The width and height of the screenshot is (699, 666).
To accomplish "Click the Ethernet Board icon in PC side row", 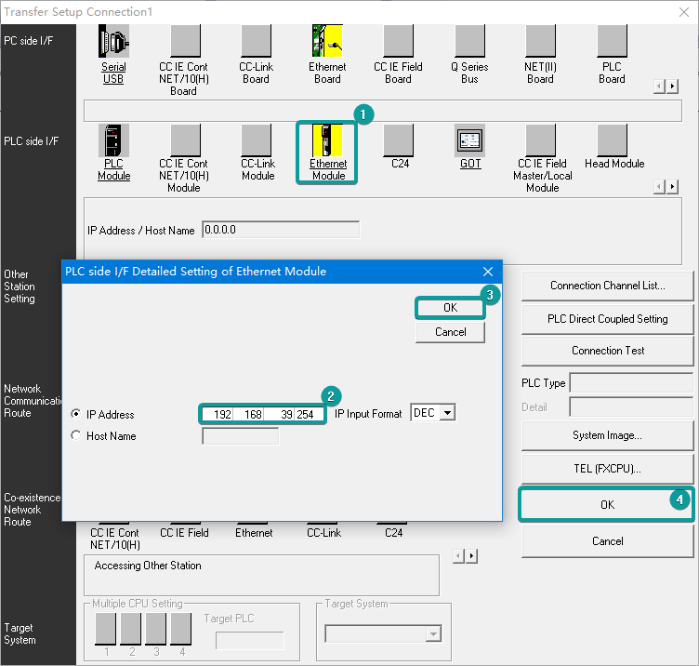I will coord(327,41).
